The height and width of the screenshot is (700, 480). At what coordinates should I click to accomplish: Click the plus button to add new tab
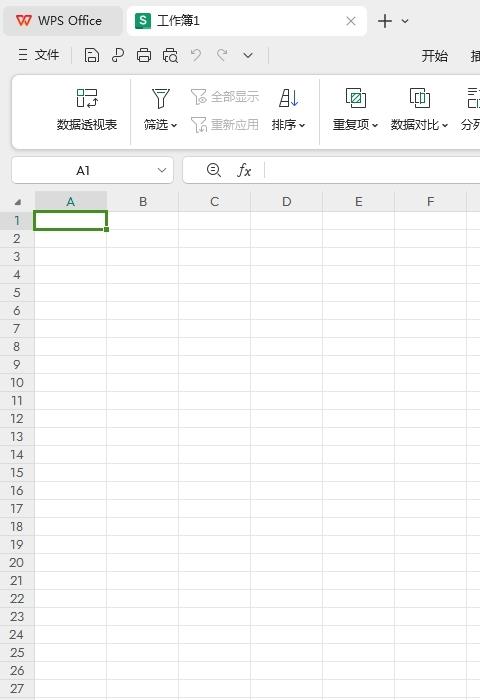pyautogui.click(x=384, y=21)
